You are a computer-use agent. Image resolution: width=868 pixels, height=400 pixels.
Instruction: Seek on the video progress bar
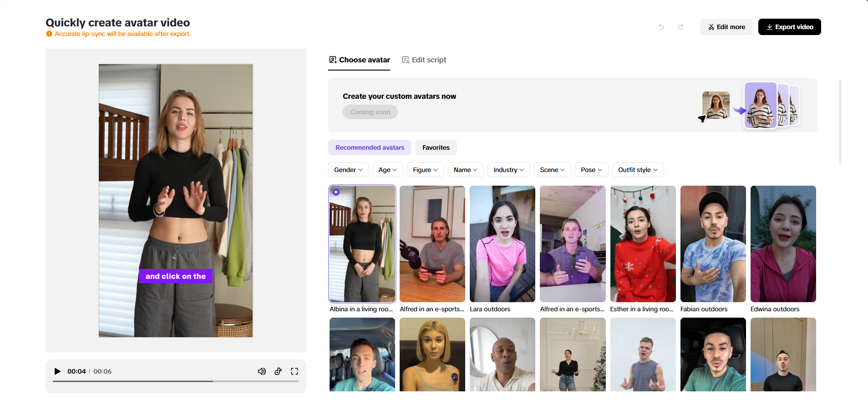pyautogui.click(x=176, y=381)
